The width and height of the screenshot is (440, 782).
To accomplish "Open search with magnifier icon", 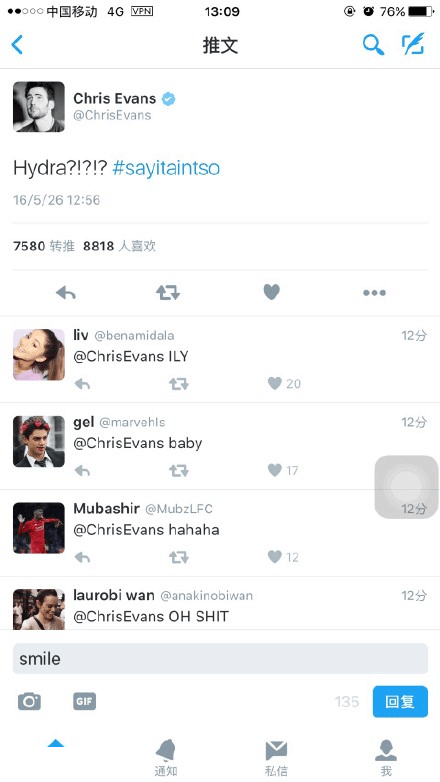I will [x=373, y=45].
